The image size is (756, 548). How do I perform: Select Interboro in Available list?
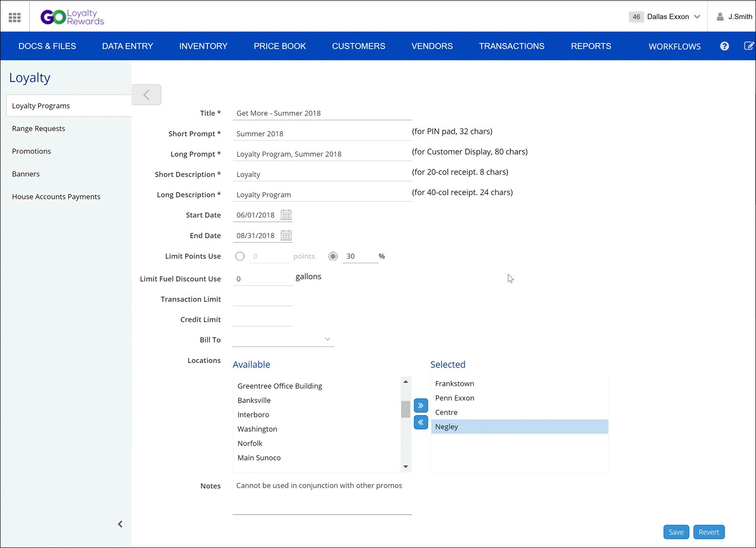[x=317, y=415]
